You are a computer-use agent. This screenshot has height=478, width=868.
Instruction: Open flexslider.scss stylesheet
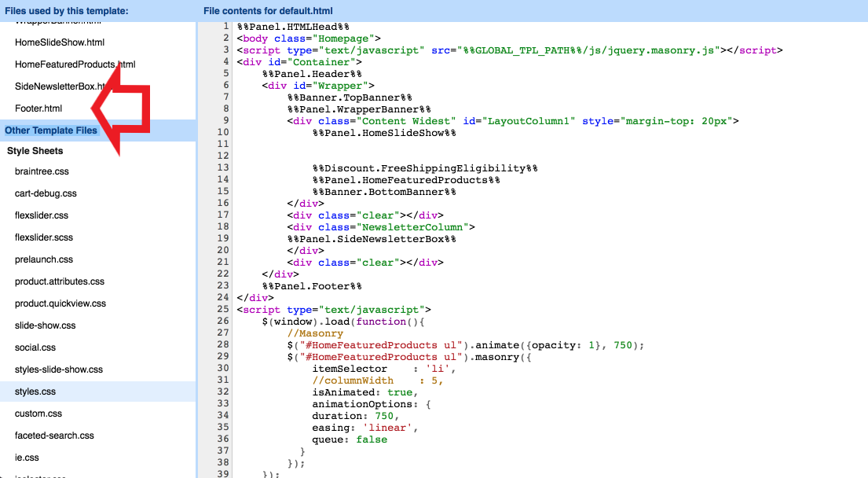(x=44, y=237)
